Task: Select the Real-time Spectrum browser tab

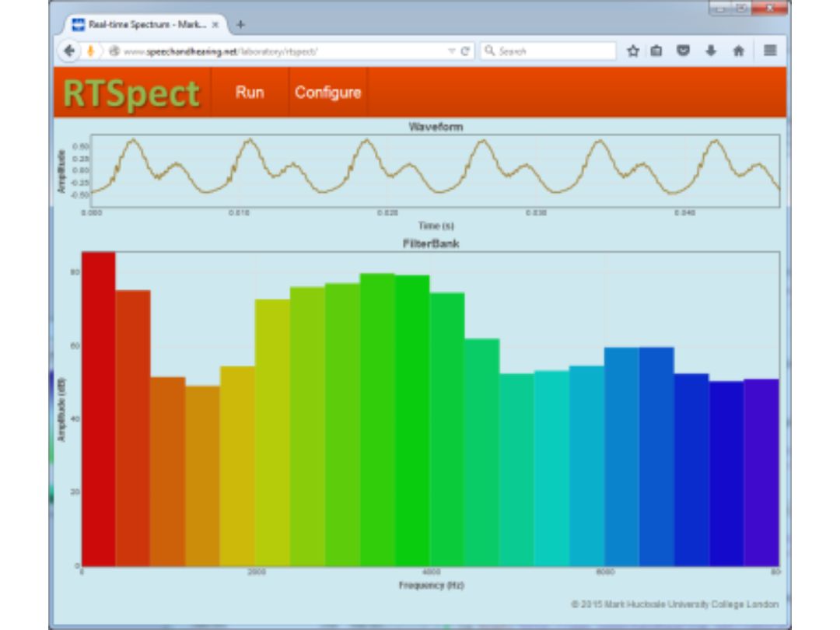Action: pos(145,25)
